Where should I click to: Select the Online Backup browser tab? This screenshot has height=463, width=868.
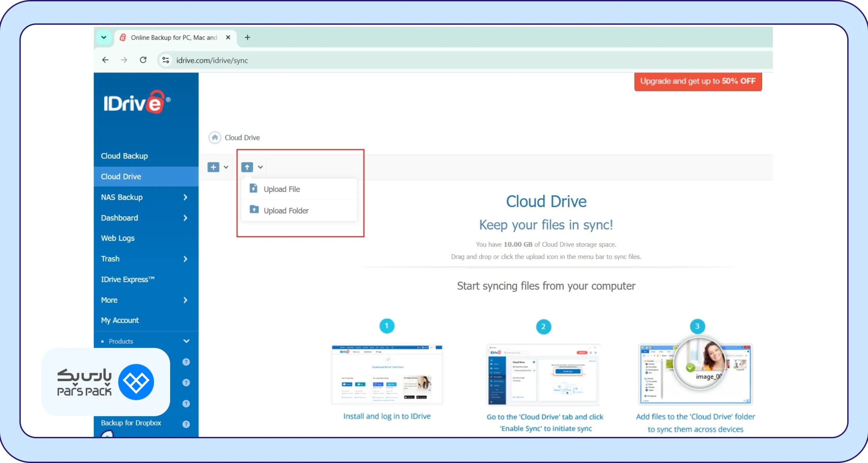(175, 37)
